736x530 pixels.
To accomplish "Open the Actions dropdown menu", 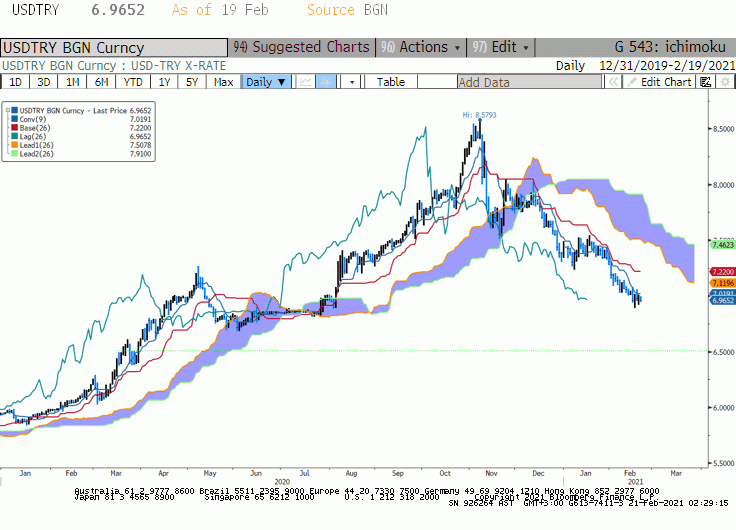I will point(421,47).
